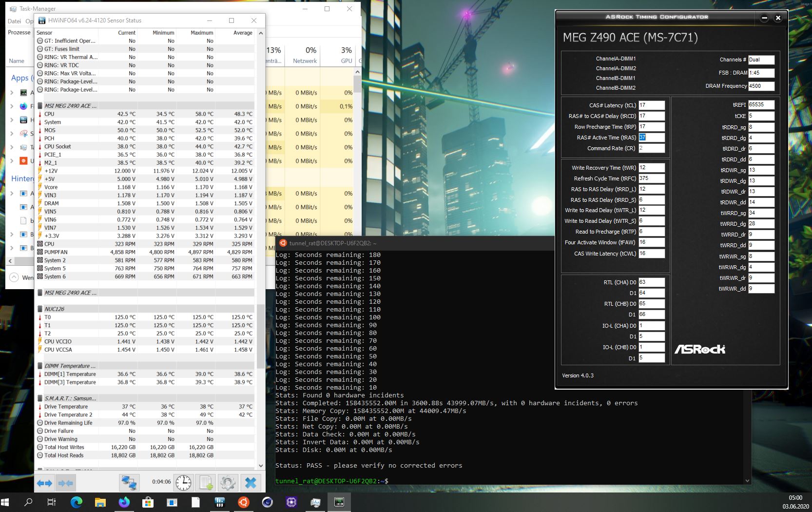
Task: Expand the Firefox process row in Task Manager
Action: coord(12,106)
